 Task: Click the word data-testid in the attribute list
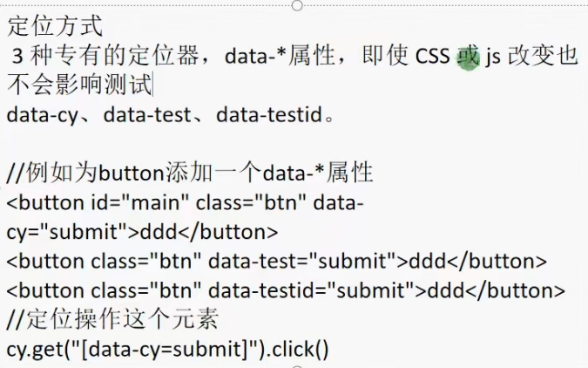click(269, 114)
